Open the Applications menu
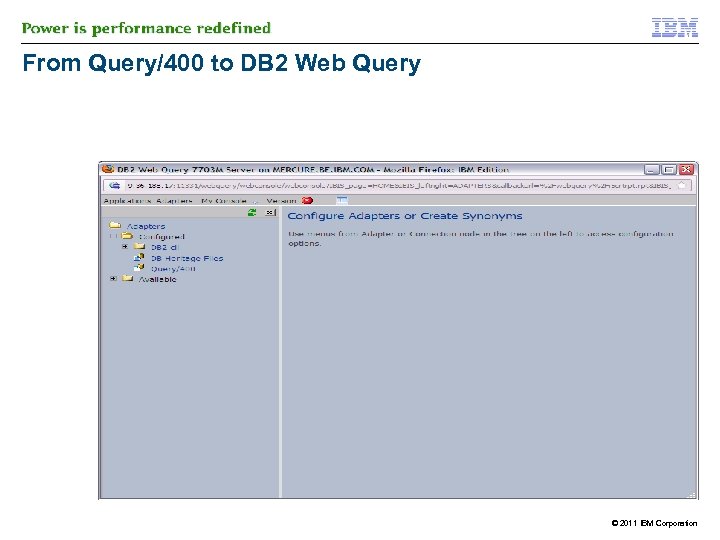720x540 pixels. click(127, 201)
